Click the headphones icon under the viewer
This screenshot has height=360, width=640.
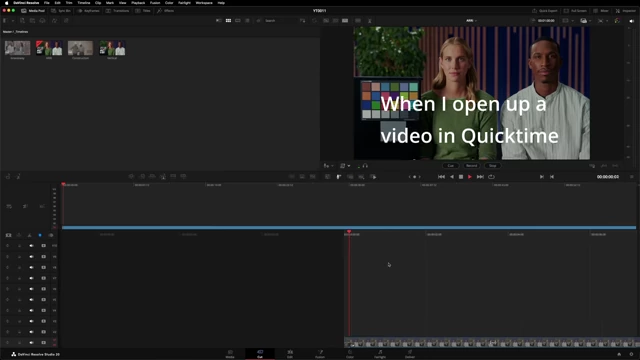(x=365, y=166)
